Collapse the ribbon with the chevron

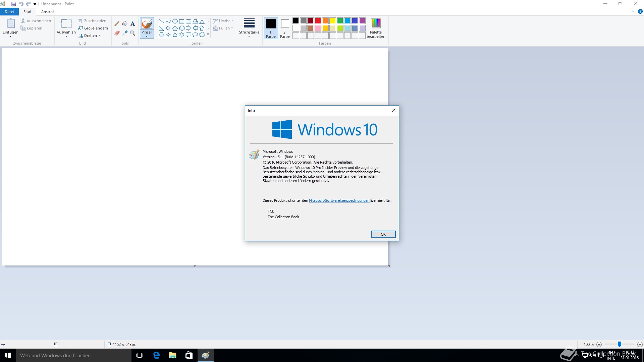pyautogui.click(x=633, y=11)
